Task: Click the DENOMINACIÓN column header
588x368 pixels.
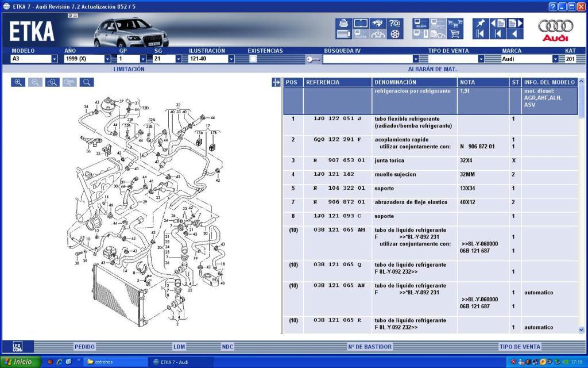Action: pyautogui.click(x=415, y=82)
